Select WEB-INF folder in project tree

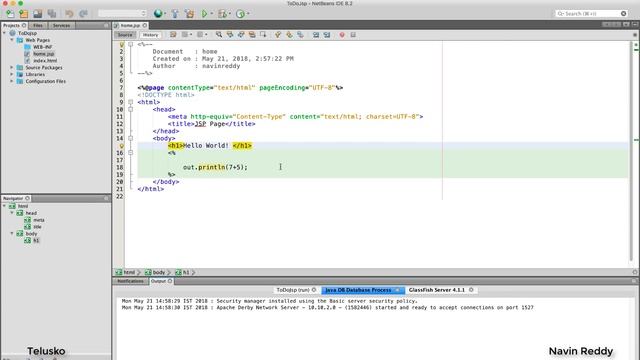(x=43, y=47)
